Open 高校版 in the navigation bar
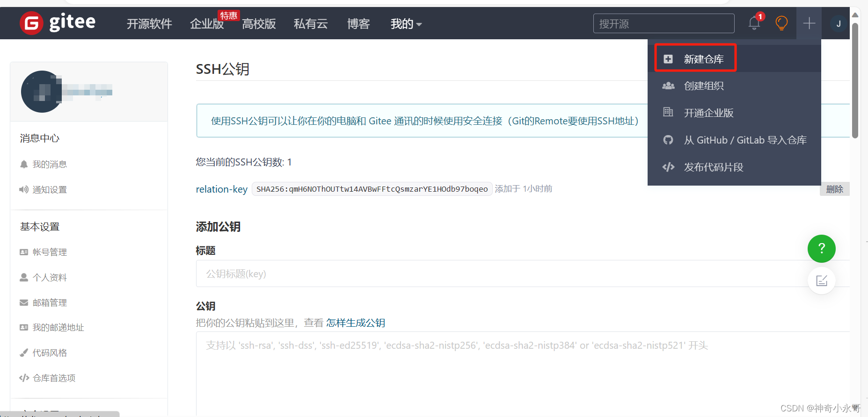868x417 pixels. (259, 24)
